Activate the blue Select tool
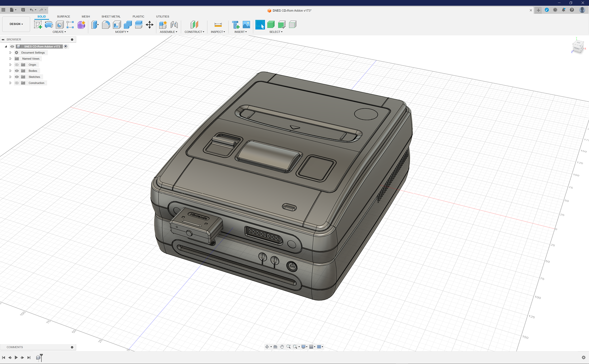Image resolution: width=589 pixels, height=364 pixels. 260,25
